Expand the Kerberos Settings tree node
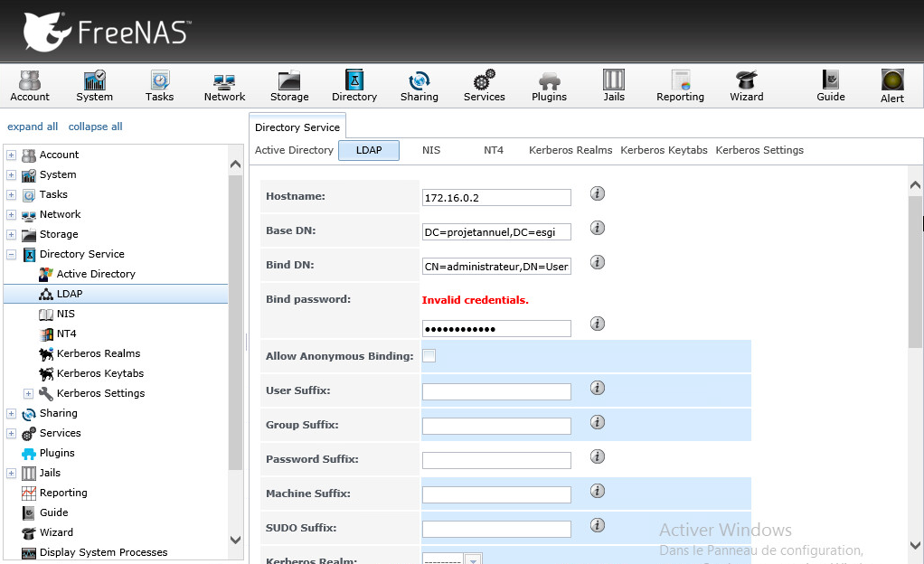The width and height of the screenshot is (924, 564). [x=28, y=394]
